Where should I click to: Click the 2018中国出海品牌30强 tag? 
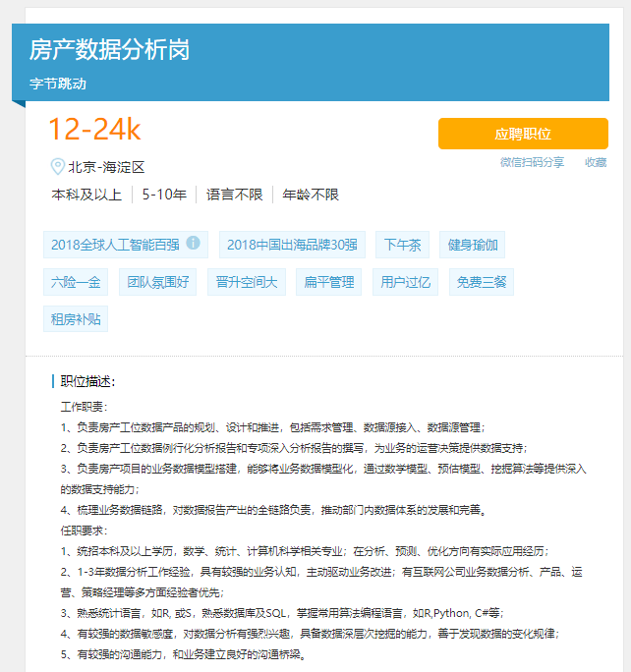(x=292, y=245)
